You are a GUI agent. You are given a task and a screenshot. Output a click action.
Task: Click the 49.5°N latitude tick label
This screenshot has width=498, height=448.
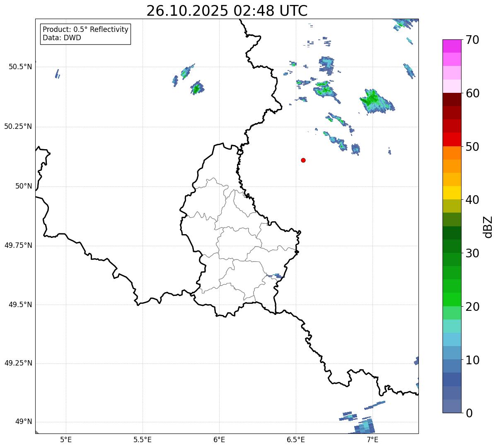20,305
